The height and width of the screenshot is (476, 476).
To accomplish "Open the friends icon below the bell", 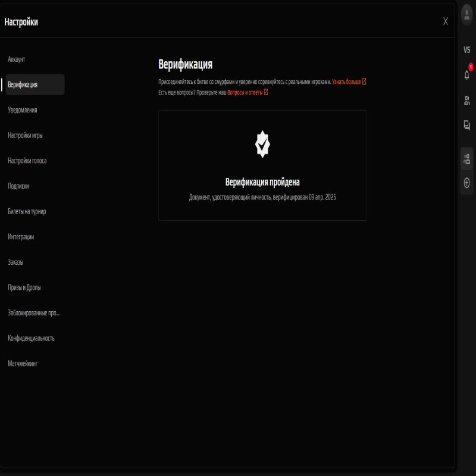I will coord(466,100).
